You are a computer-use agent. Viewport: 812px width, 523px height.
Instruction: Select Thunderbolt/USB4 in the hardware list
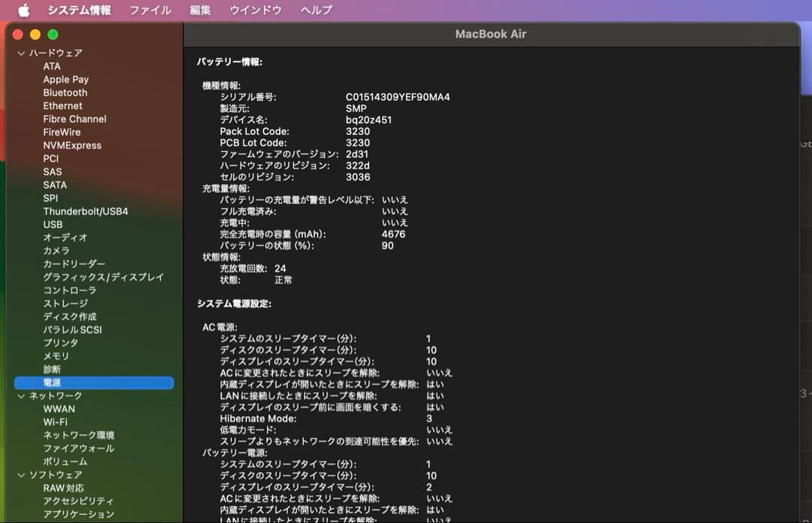point(85,211)
